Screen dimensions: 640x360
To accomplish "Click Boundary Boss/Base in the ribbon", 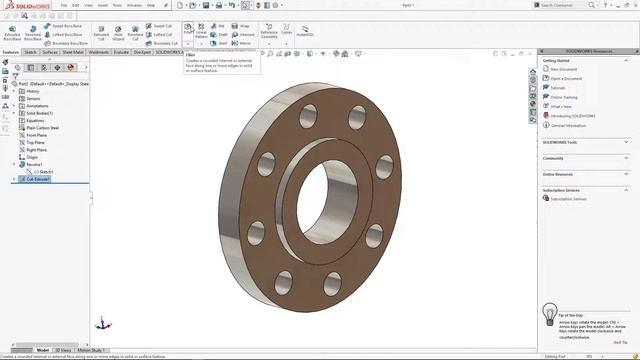I will pos(66,43).
